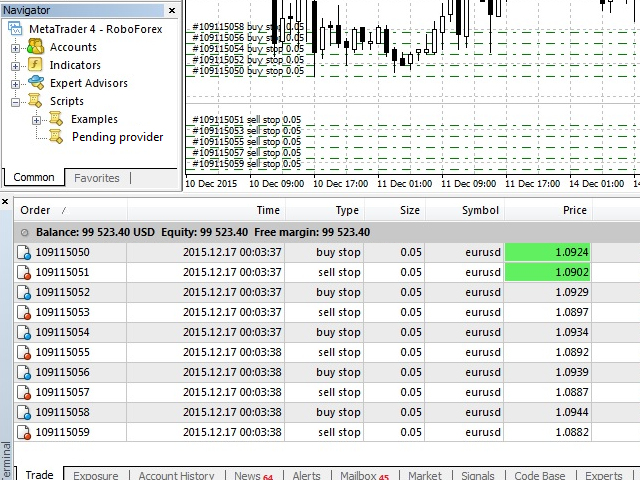
Task: Sort orders by the Symbol column header
Action: tap(464, 210)
